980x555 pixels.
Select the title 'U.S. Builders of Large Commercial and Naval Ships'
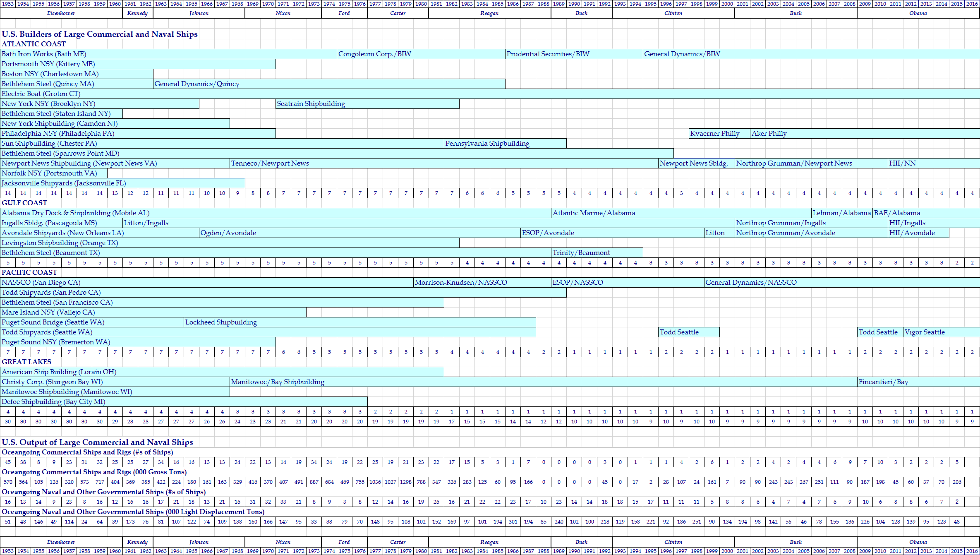[100, 34]
